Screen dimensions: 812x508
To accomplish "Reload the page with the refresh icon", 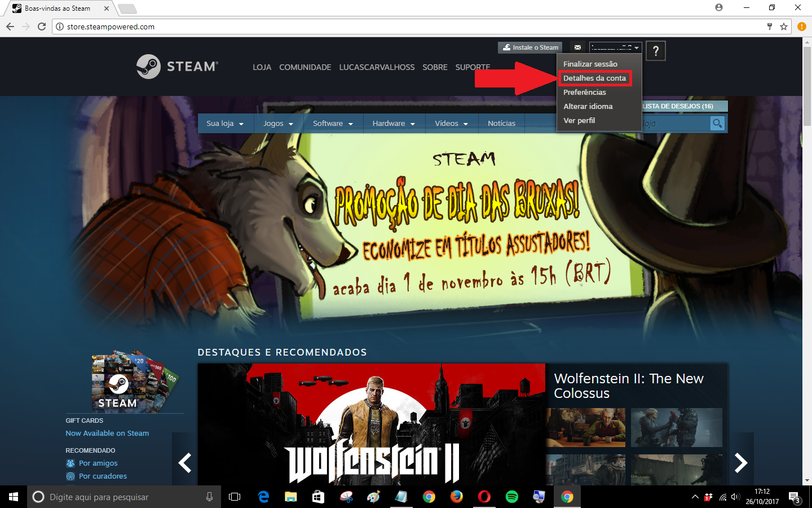I will tap(42, 27).
